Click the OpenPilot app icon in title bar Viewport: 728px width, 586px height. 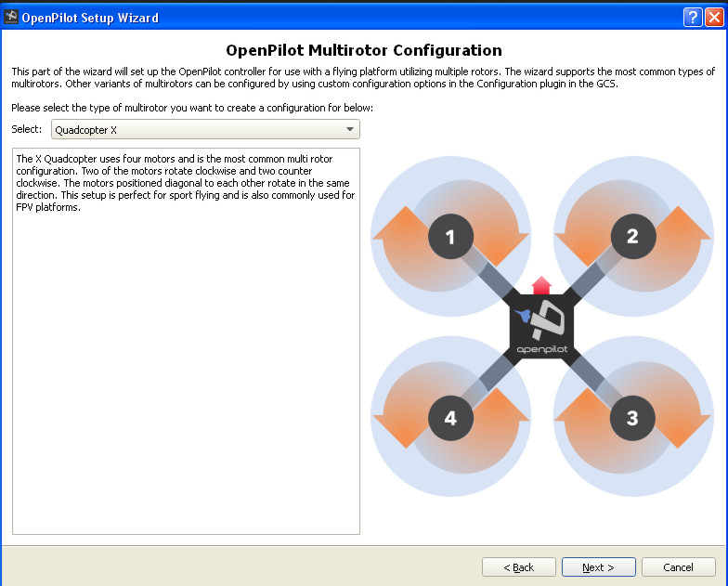coord(11,17)
